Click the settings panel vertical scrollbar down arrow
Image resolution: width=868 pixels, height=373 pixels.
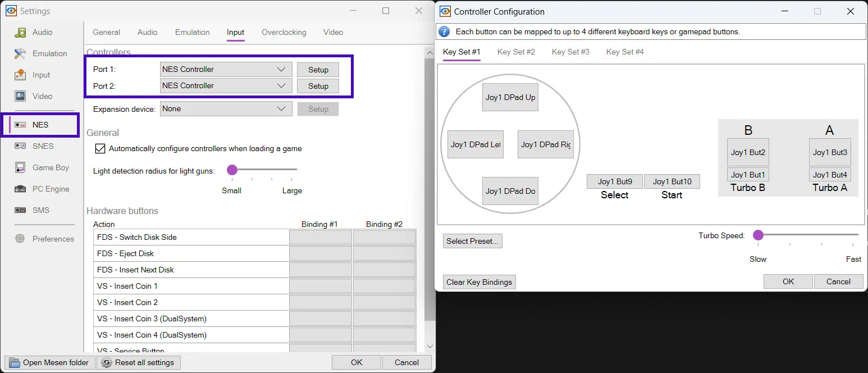click(x=430, y=347)
